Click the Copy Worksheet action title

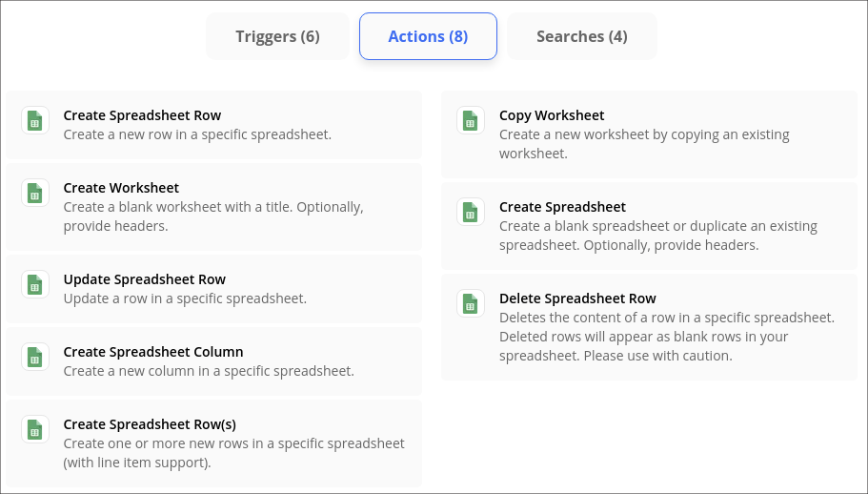pos(552,115)
